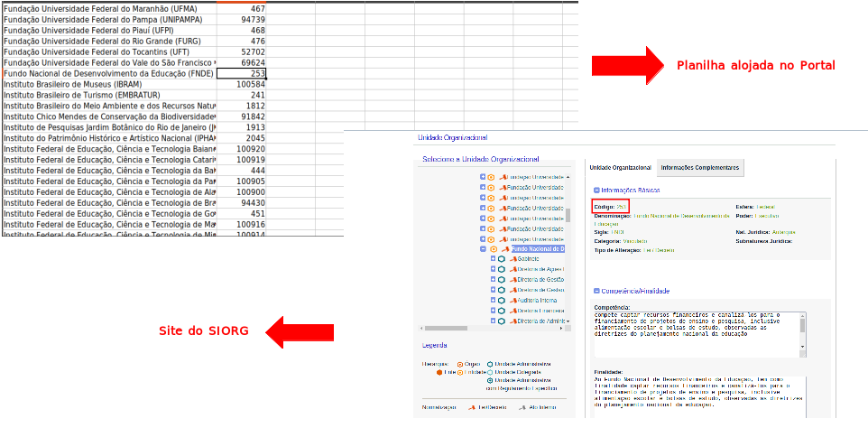
Task: Click the teal Unidade Administrativa legend icon
Action: [490, 364]
